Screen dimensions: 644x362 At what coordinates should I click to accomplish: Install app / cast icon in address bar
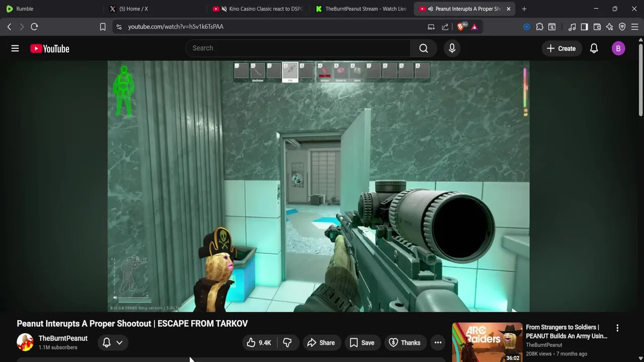coord(431,27)
